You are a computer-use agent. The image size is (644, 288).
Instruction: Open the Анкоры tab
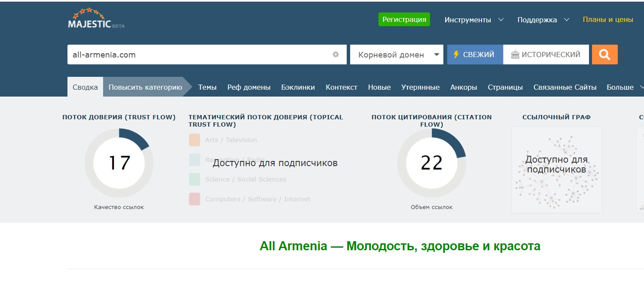pyautogui.click(x=464, y=87)
